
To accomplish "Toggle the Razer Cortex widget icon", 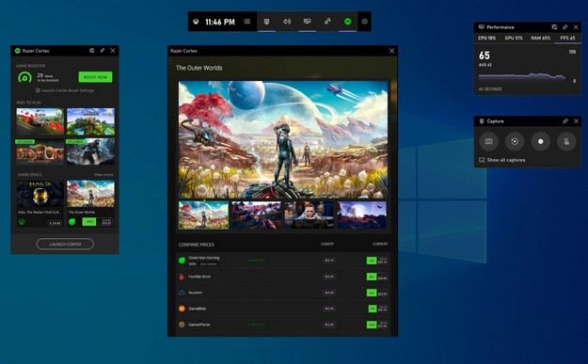I will 347,22.
